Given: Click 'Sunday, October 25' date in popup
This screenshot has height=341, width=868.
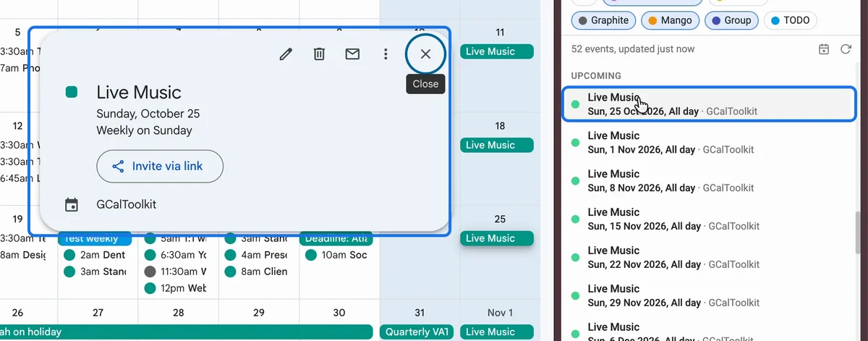Looking at the screenshot, I should pyautogui.click(x=148, y=114).
